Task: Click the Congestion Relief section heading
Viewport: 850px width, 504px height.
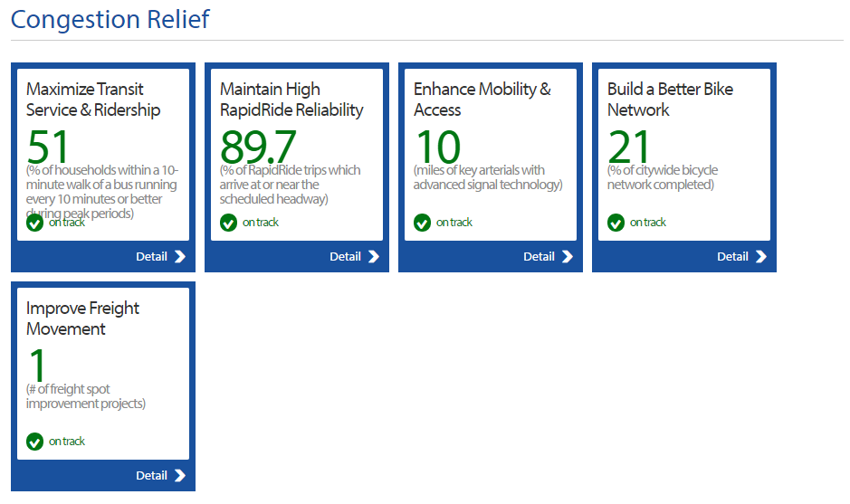Action: tap(110, 19)
